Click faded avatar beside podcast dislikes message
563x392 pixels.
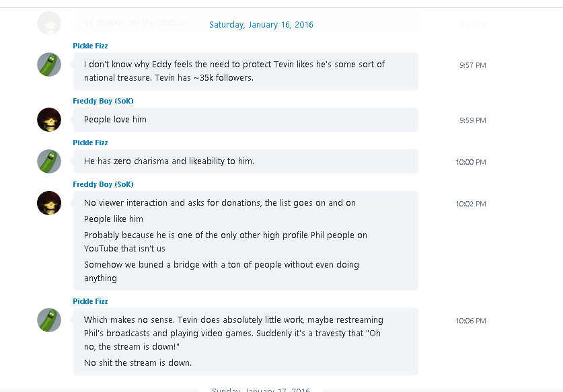[49, 23]
